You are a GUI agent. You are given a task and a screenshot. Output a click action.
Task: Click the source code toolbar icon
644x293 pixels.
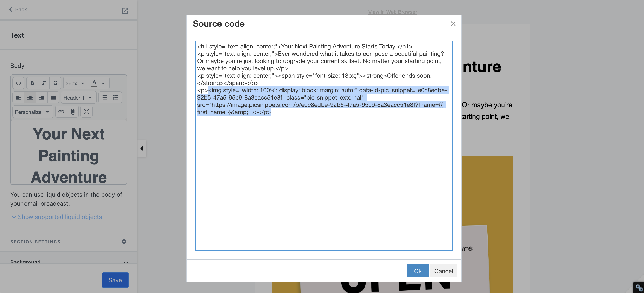pos(18,83)
